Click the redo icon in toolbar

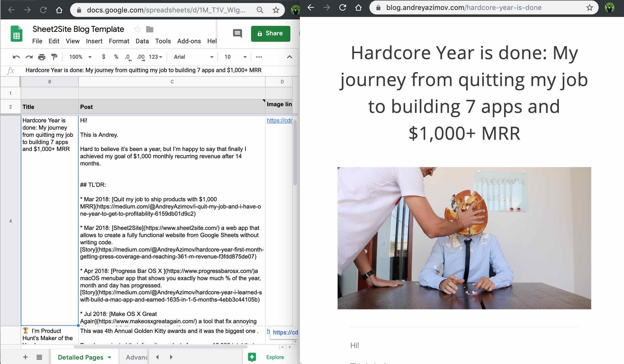pos(29,57)
